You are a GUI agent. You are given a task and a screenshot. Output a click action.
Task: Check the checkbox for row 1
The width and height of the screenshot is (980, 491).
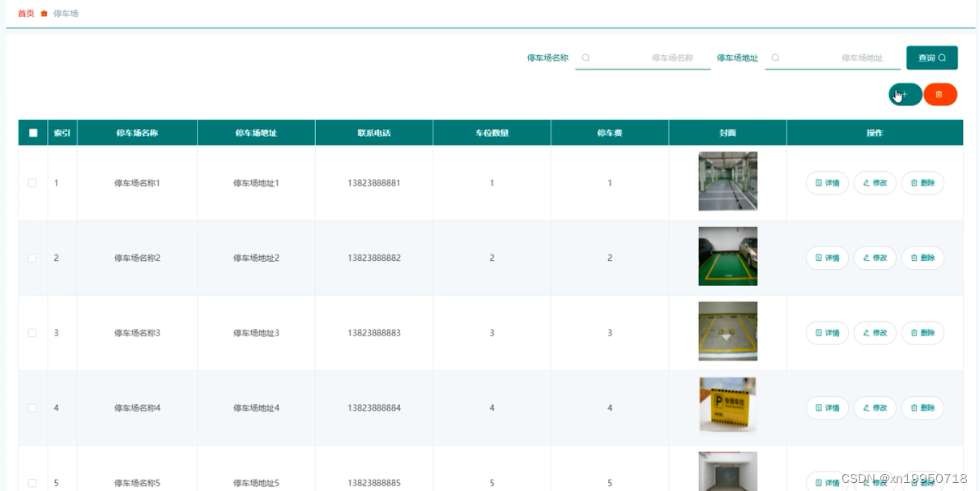coord(32,183)
